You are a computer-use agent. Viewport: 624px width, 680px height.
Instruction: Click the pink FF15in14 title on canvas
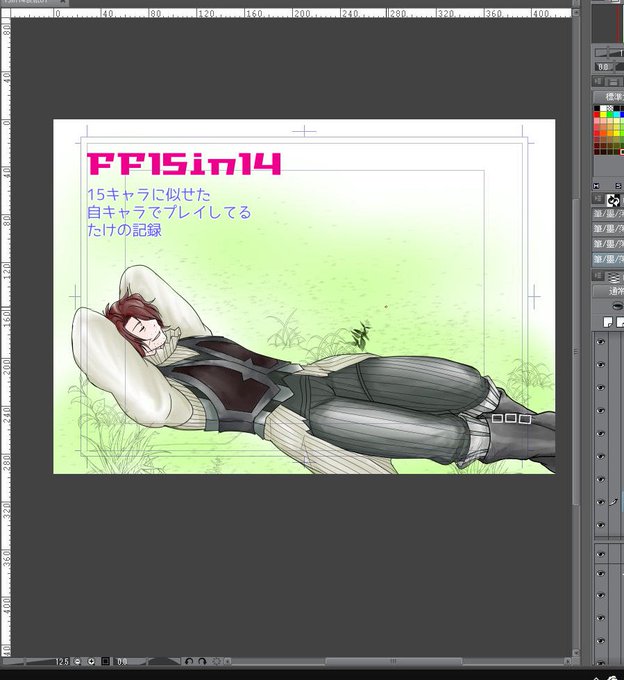point(184,163)
